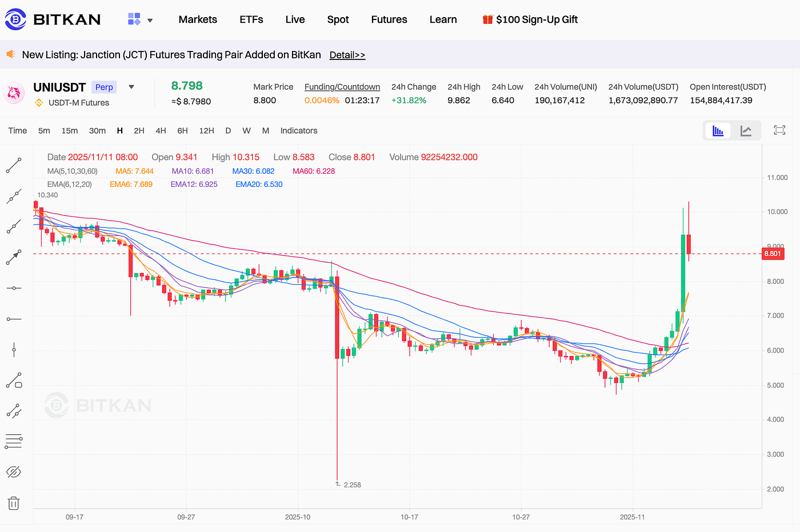Switch to the depth chart view toggle
Viewport: 800px width, 532px height.
click(x=746, y=131)
